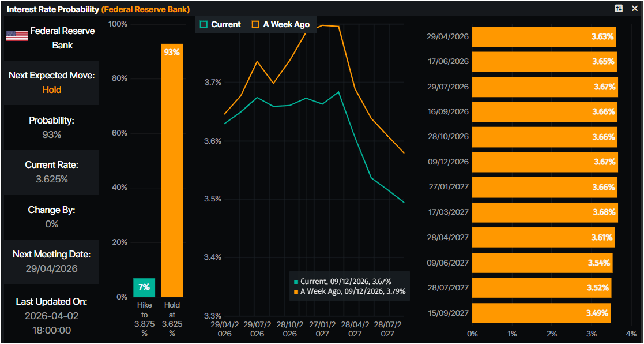Toggle the A Week Ago legend square
This screenshot has width=644, height=344.
coord(255,24)
